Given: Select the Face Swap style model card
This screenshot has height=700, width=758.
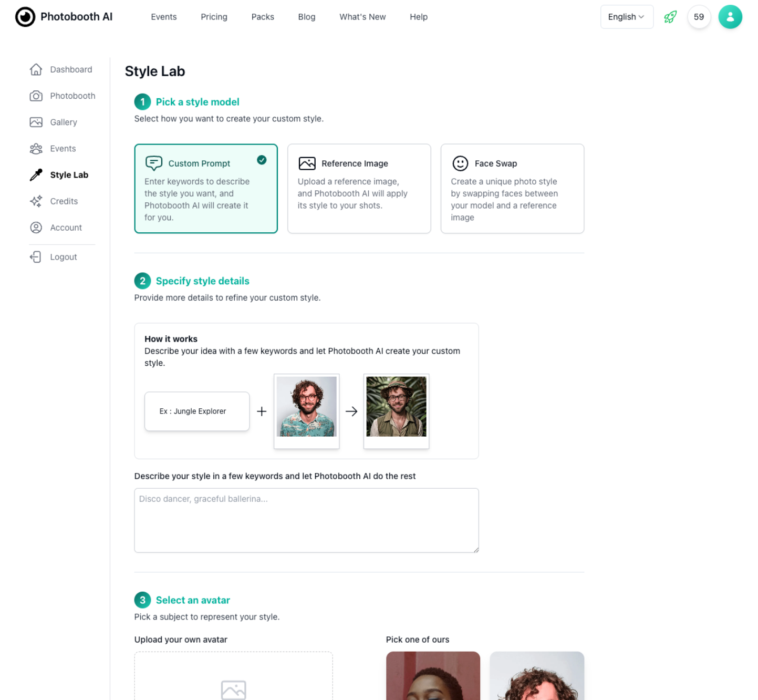Looking at the screenshot, I should tap(512, 189).
